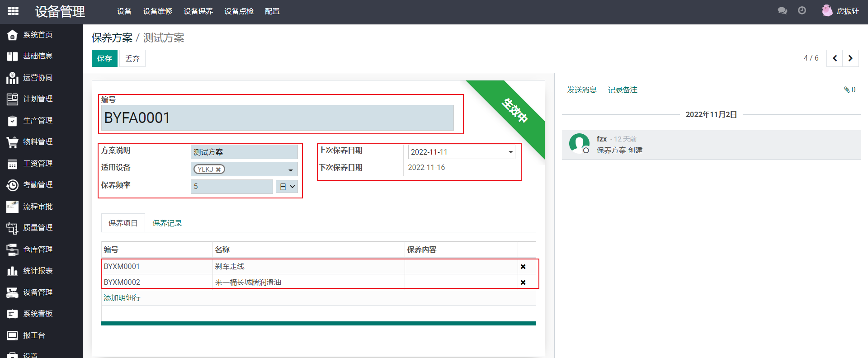
Task: Expand the 上次保养日期 date picker
Action: coord(510,152)
